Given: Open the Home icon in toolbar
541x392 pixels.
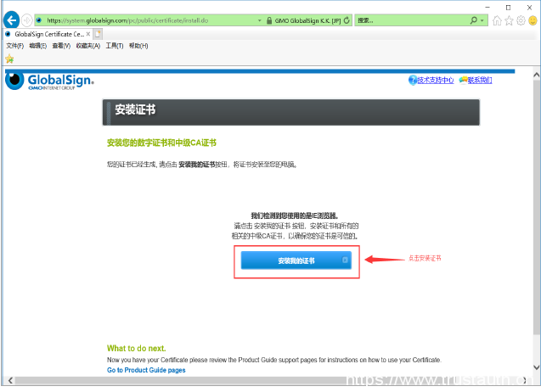Looking at the screenshot, I should (497, 20).
